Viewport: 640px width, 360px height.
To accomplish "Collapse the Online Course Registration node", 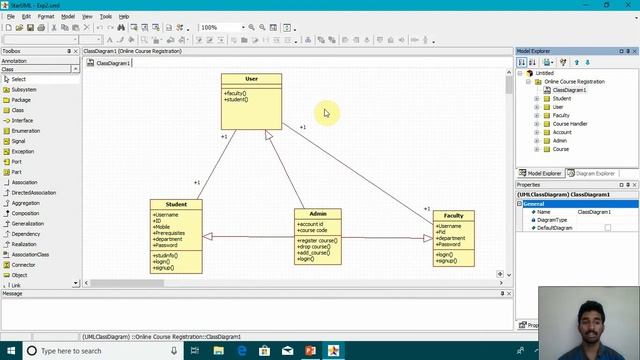I will tap(528, 82).
